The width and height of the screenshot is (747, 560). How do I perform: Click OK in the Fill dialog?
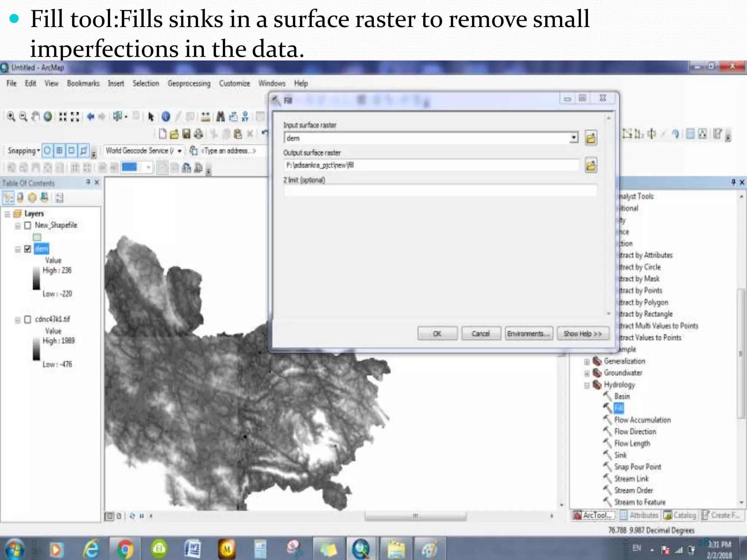pos(437,334)
